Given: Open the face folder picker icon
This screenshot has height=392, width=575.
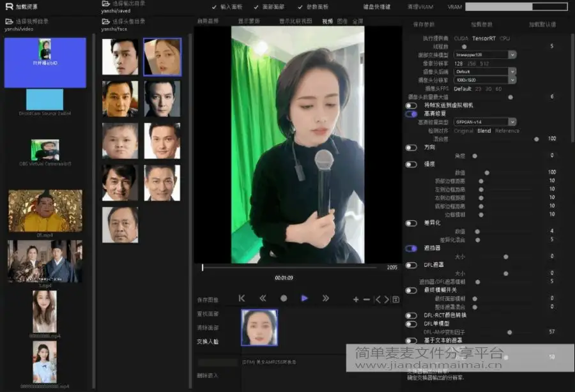Looking at the screenshot, I should [106, 22].
